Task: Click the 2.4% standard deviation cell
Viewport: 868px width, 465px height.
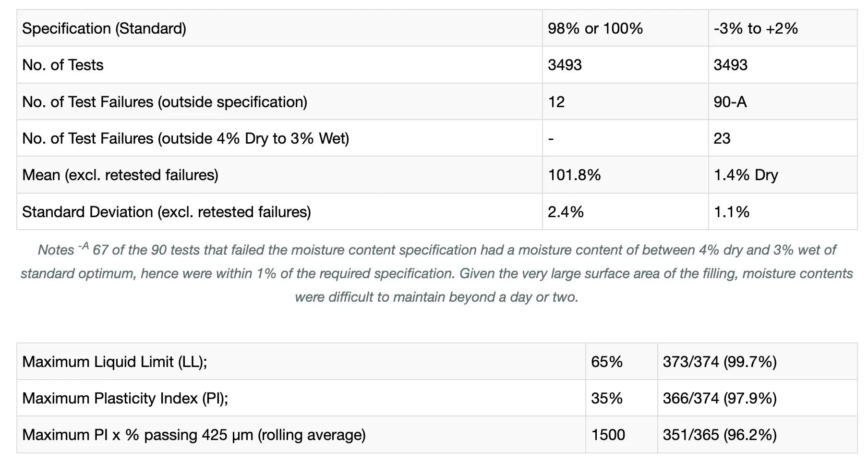Action: (626, 211)
